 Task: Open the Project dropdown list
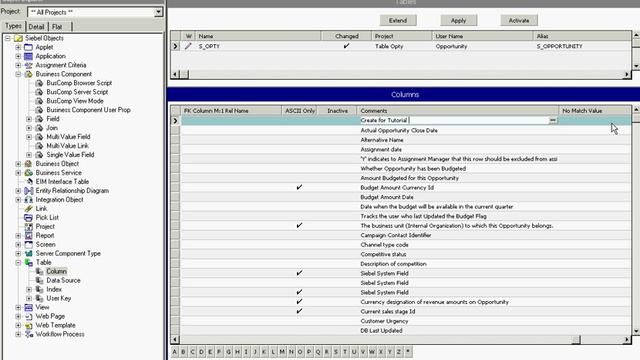tap(158, 12)
